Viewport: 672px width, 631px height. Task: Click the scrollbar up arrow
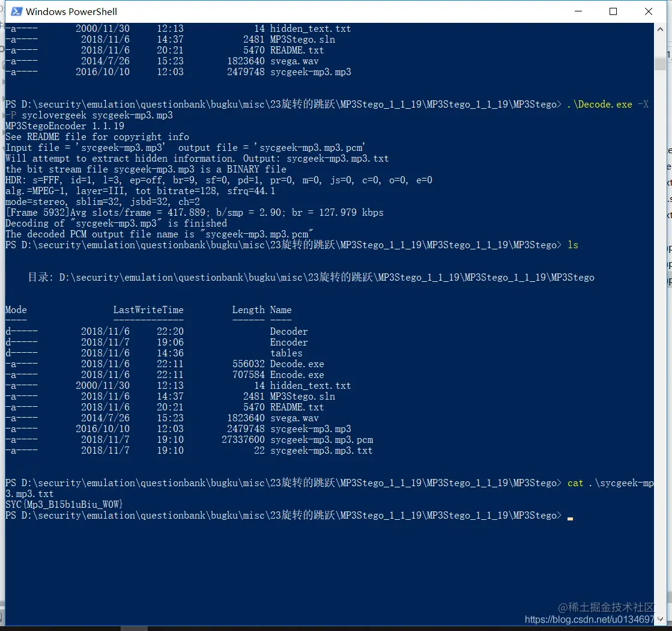tap(660, 29)
